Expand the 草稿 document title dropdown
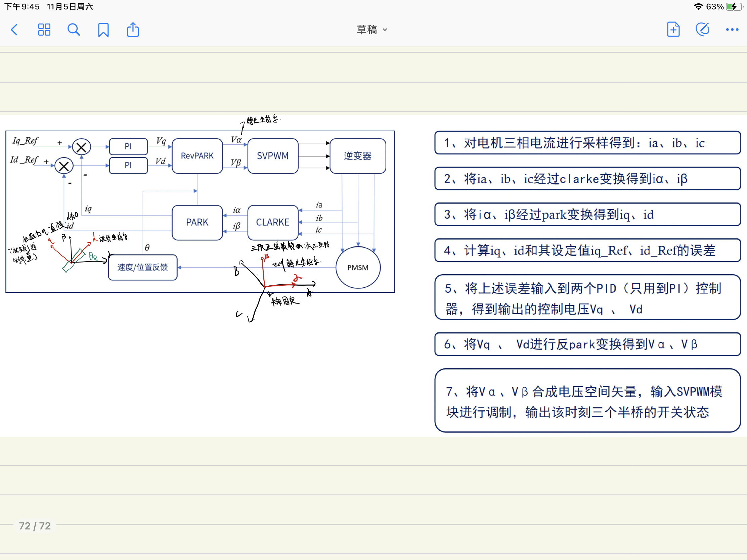This screenshot has width=747, height=560. tap(372, 30)
